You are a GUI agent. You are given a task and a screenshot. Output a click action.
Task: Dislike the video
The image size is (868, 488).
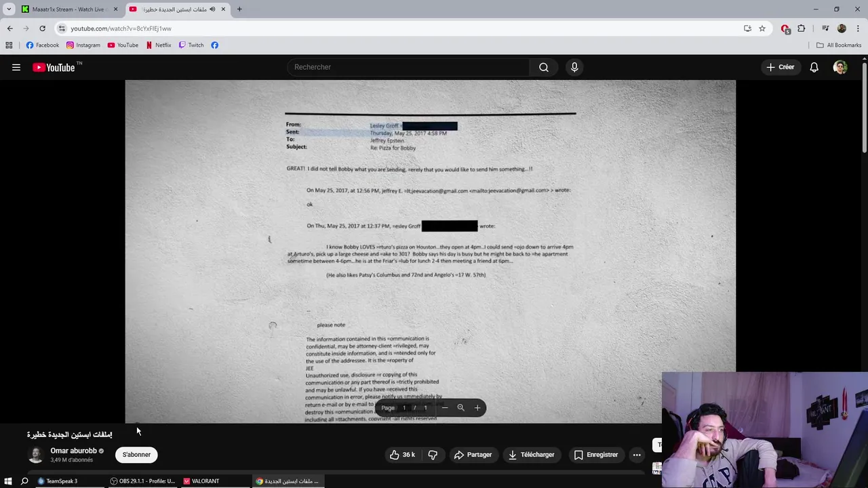tap(433, 455)
